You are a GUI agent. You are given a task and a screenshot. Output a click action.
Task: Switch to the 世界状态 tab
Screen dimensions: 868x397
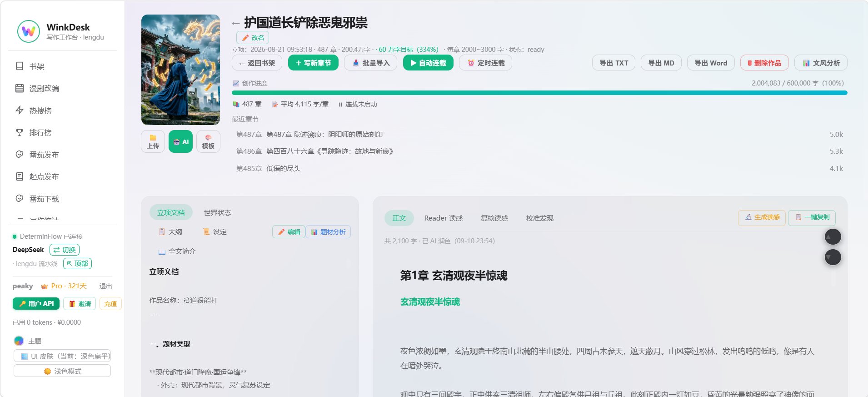(217, 212)
